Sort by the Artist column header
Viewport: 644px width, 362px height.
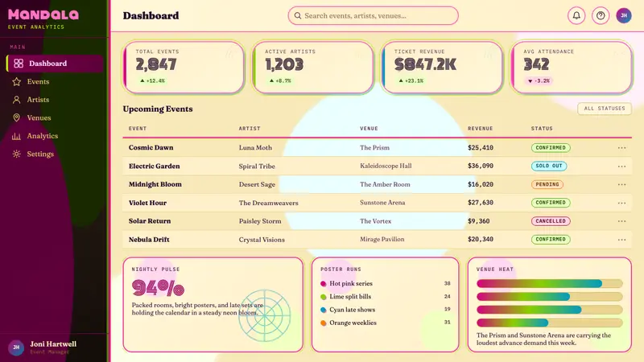click(x=250, y=129)
